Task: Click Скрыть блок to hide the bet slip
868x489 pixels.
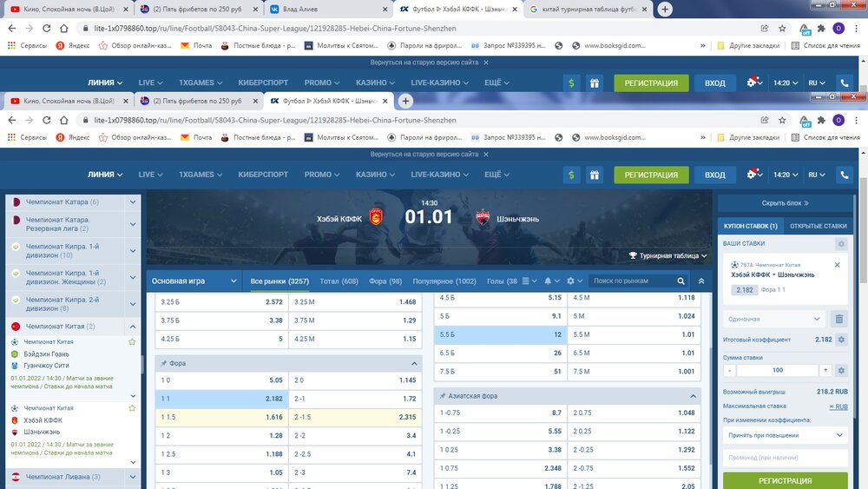Action: [x=785, y=203]
